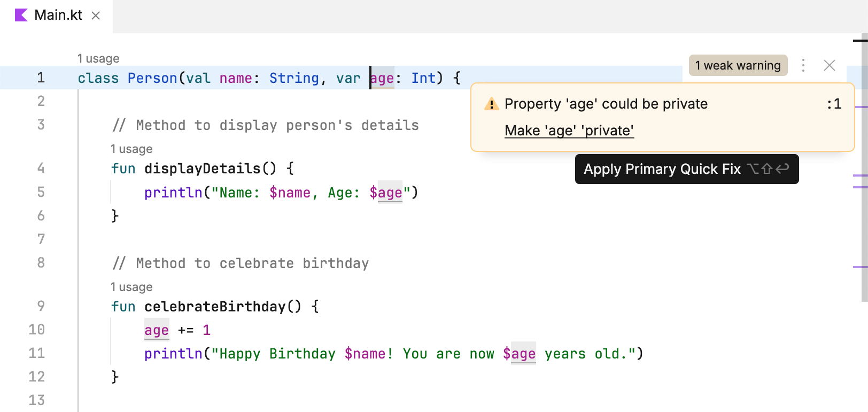
Task: Click 'displayDetails' function name
Action: [203, 169]
